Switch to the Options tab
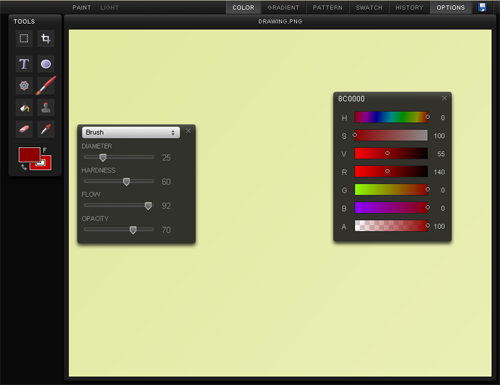The width and height of the screenshot is (500, 385). 451,7
